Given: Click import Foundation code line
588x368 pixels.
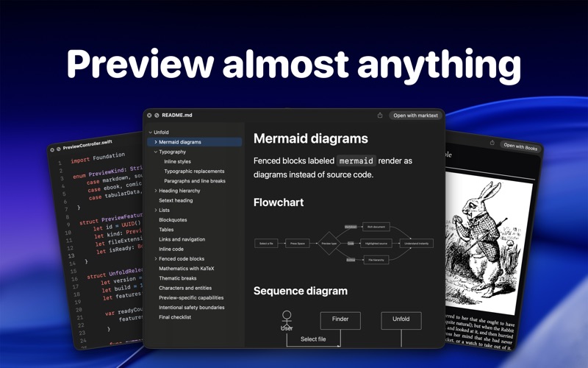Looking at the screenshot, I should (98, 158).
